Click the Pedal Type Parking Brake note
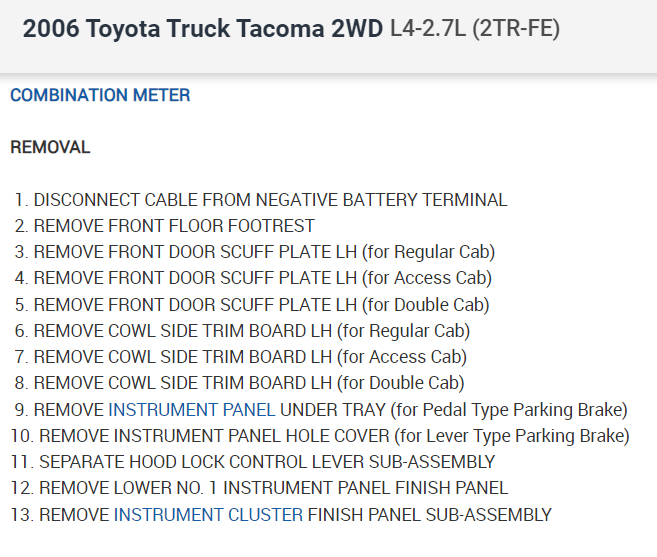 [x=511, y=410]
